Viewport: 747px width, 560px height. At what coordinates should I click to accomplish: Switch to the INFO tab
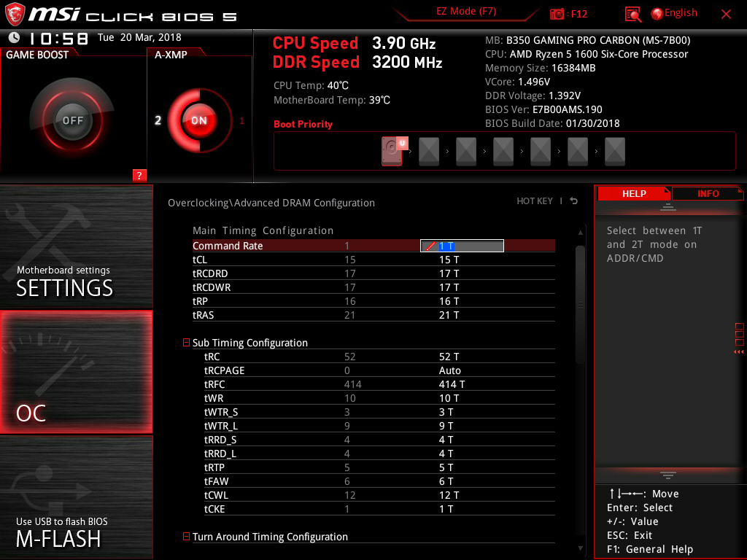click(708, 194)
